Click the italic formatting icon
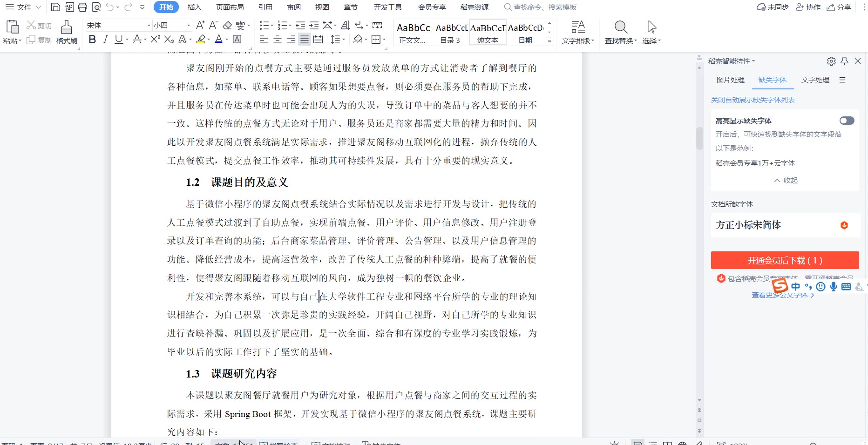The image size is (868, 445). [x=106, y=40]
